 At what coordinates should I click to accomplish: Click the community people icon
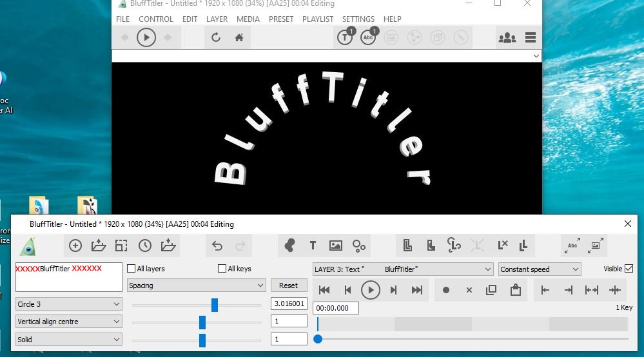click(507, 38)
